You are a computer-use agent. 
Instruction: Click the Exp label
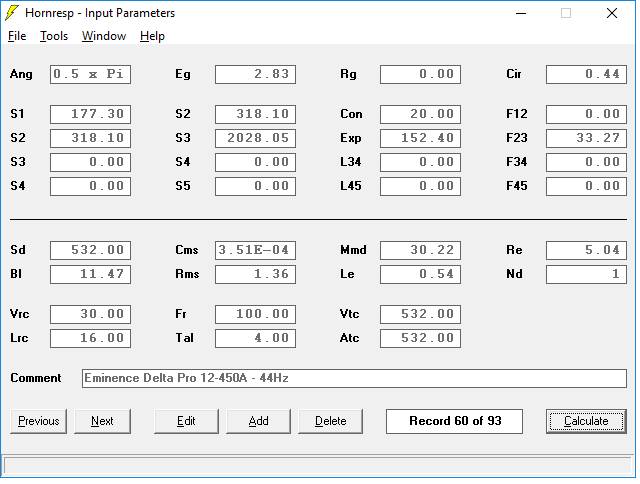click(351, 138)
